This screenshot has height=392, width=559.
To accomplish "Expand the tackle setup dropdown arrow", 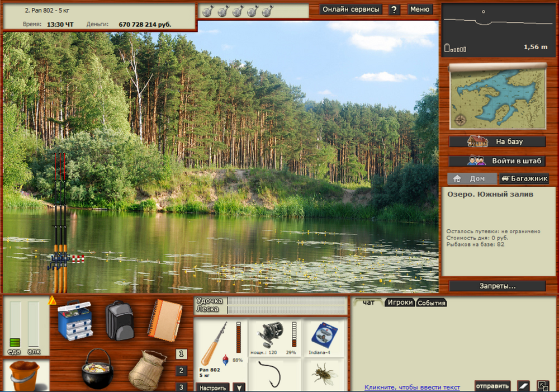I will 239,388.
